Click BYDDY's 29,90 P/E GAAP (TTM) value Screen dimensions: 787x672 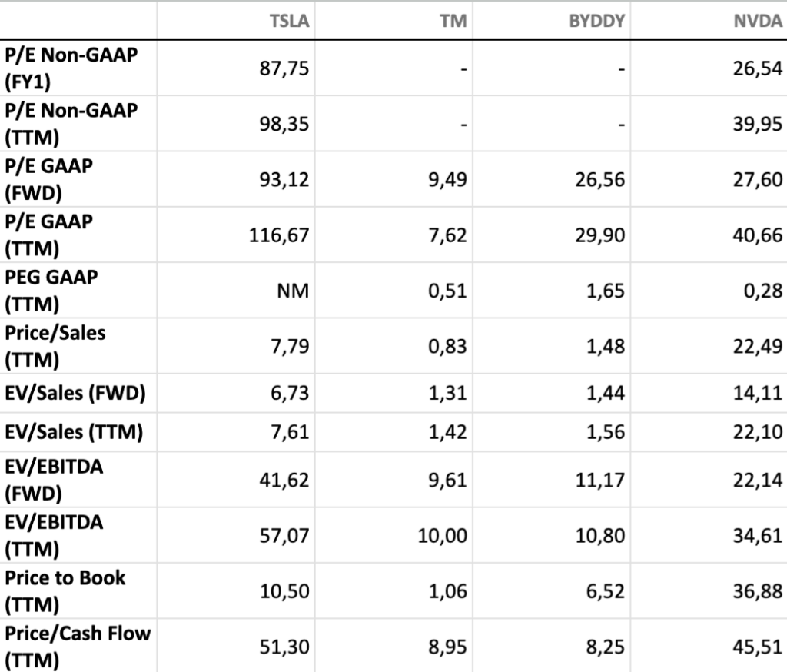(601, 235)
